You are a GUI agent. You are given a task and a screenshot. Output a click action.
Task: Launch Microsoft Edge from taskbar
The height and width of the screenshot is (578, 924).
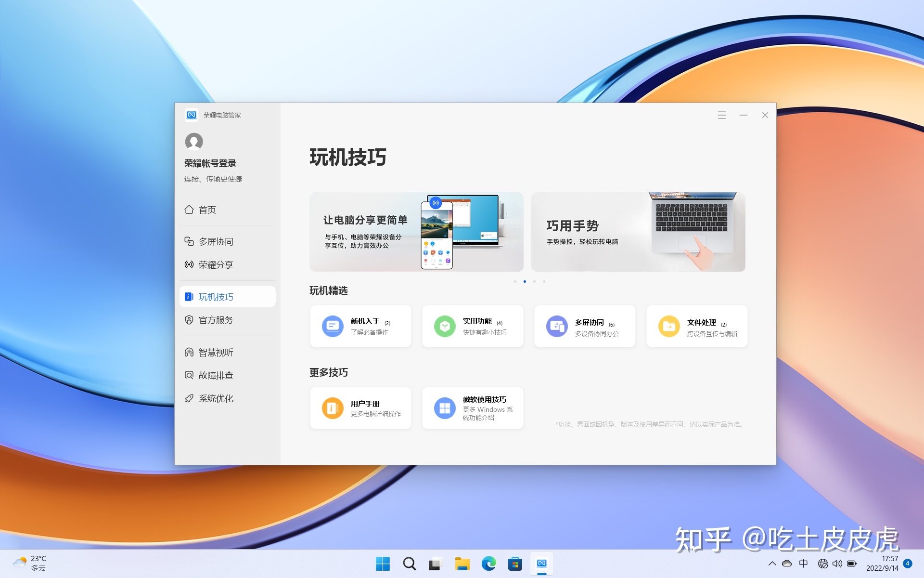(488, 564)
